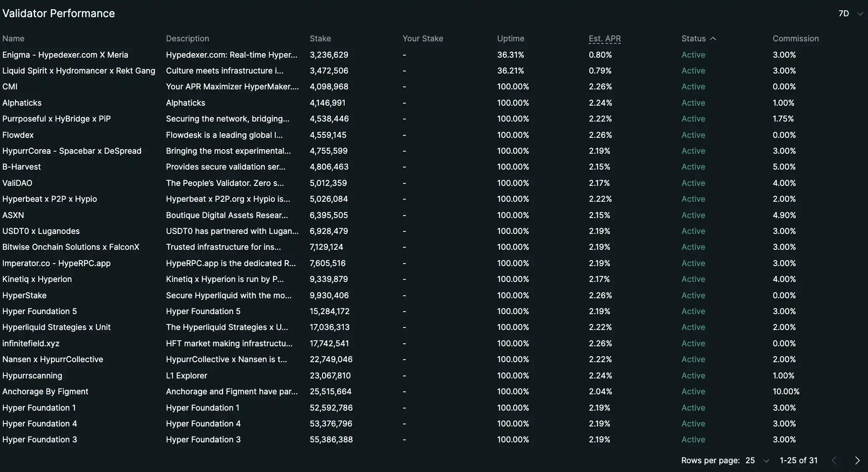Click the ASXN validator name
868x472 pixels.
(13, 215)
